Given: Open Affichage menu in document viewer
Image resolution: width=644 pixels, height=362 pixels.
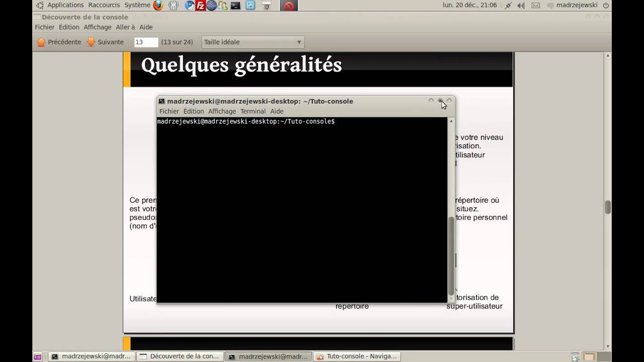Looking at the screenshot, I should pyautogui.click(x=98, y=27).
